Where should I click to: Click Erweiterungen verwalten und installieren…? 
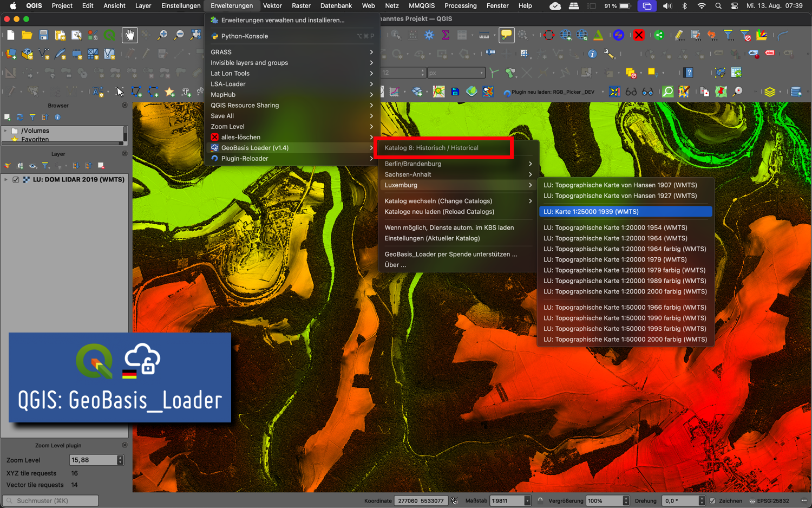(292, 20)
